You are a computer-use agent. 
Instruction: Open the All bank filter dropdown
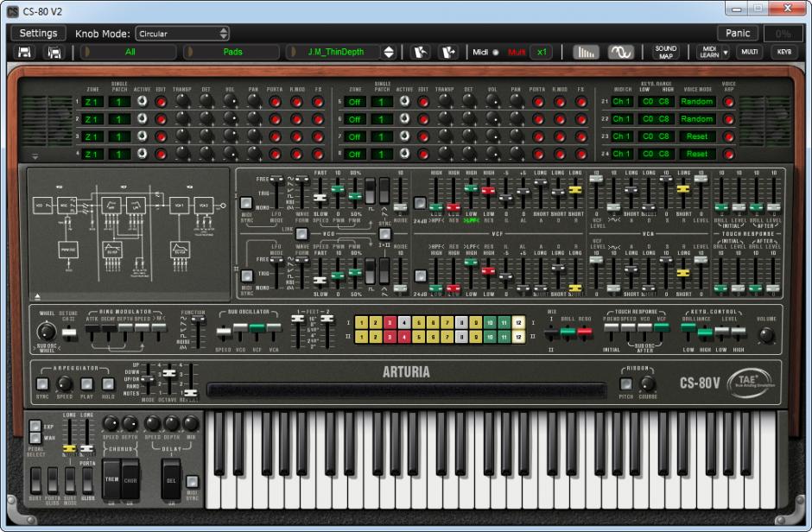pyautogui.click(x=130, y=52)
